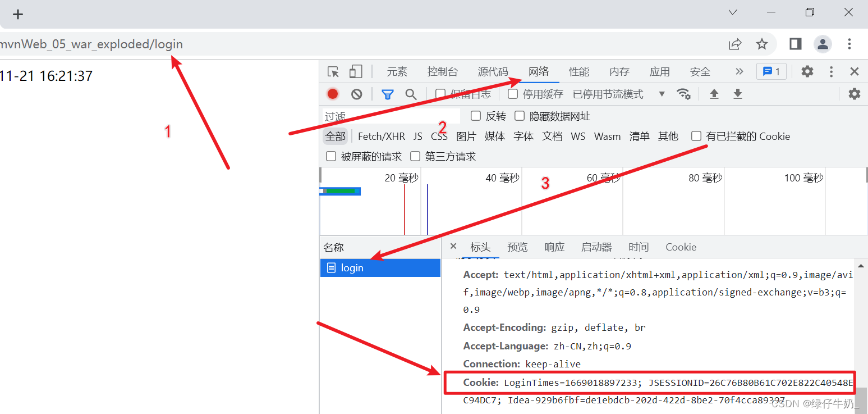Close the DevTools panel
The width and height of the screenshot is (868, 414).
point(855,71)
